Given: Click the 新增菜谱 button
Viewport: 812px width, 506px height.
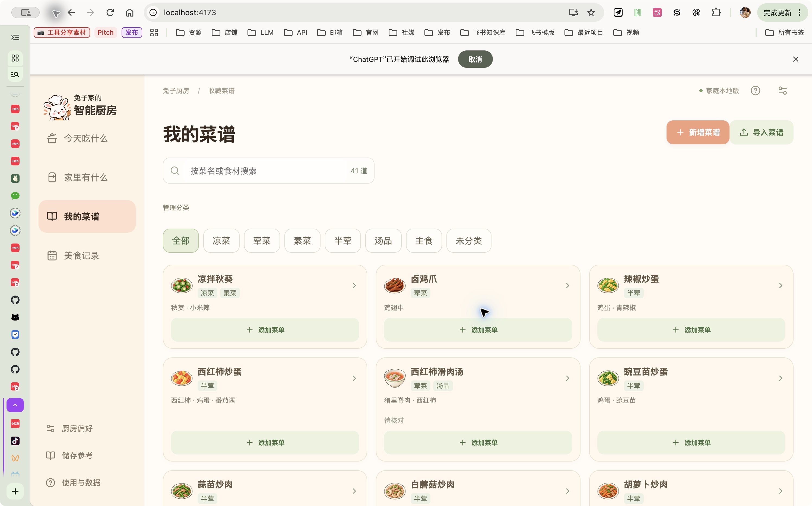Looking at the screenshot, I should 698,133.
